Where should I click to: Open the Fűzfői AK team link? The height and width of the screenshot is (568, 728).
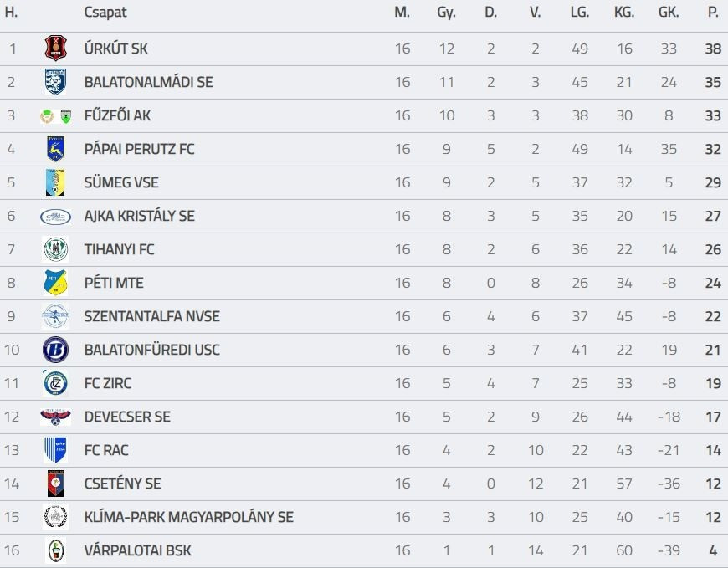pyautogui.click(x=117, y=115)
